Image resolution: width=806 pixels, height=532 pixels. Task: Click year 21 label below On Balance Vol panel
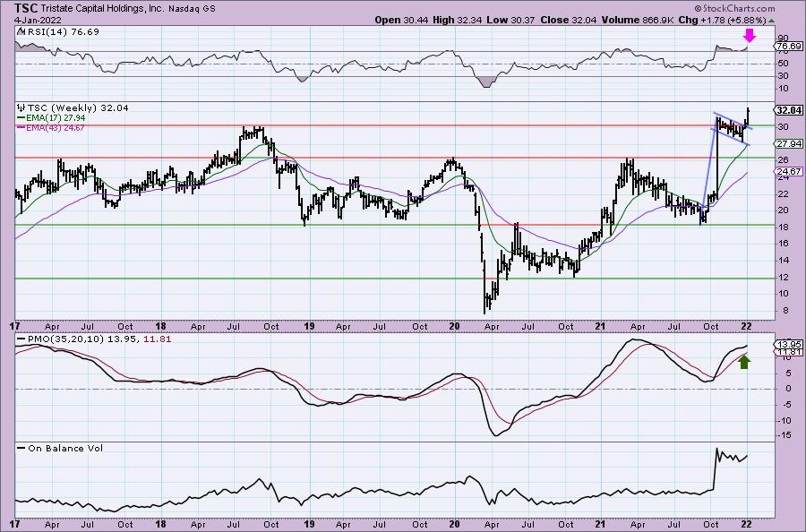[x=600, y=525]
